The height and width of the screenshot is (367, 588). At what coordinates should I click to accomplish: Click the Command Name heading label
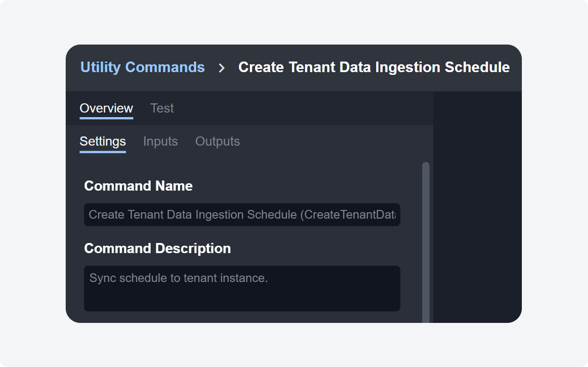pos(138,186)
